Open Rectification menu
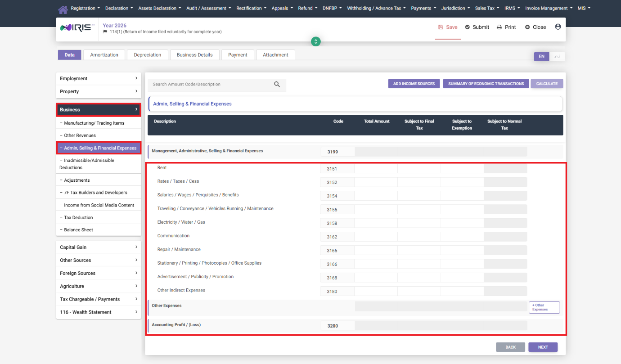The height and width of the screenshot is (364, 621). (251, 8)
